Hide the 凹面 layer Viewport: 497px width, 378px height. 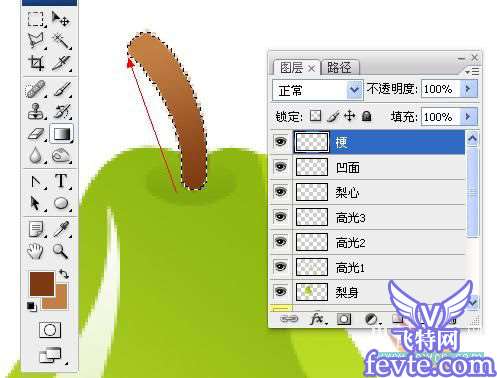(281, 166)
